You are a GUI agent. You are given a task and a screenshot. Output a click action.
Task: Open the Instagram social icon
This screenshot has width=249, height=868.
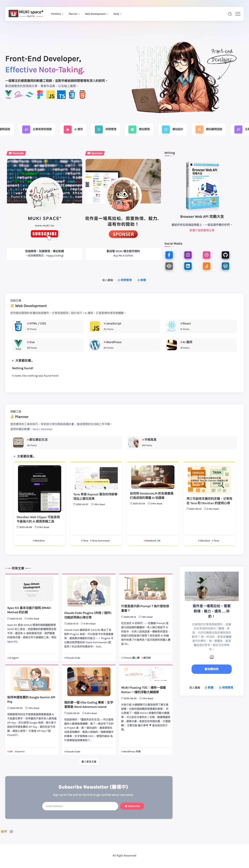(x=188, y=255)
